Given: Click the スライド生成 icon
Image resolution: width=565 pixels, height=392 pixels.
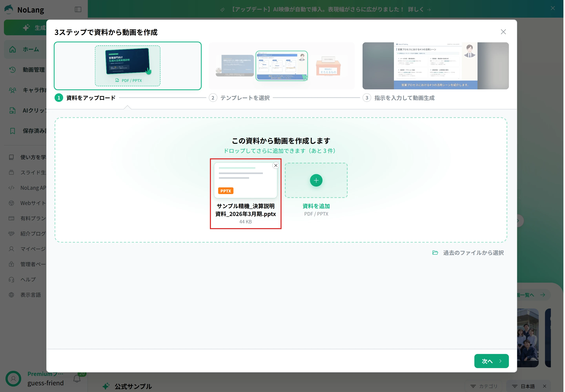Looking at the screenshot, I should [x=11, y=172].
